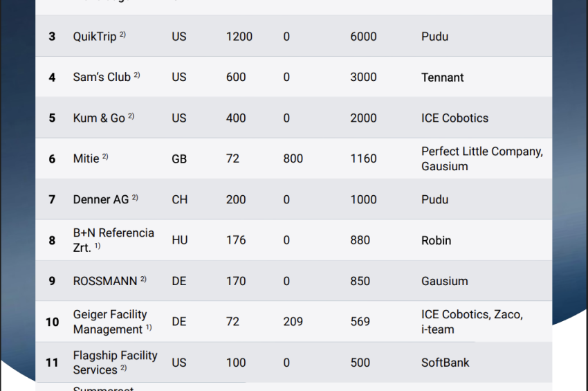Viewport: 588px width, 391px height.
Task: Select the Mitie company cell
Action: click(86, 158)
